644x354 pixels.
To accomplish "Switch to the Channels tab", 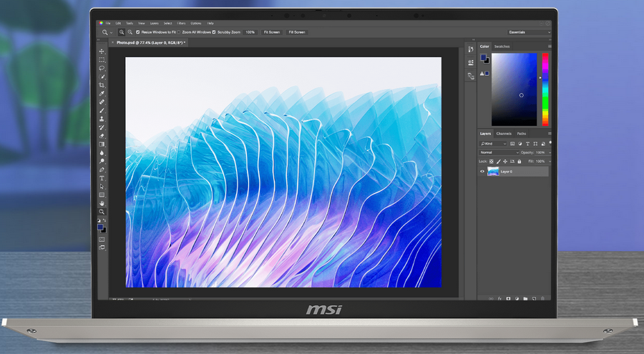I will tap(504, 134).
